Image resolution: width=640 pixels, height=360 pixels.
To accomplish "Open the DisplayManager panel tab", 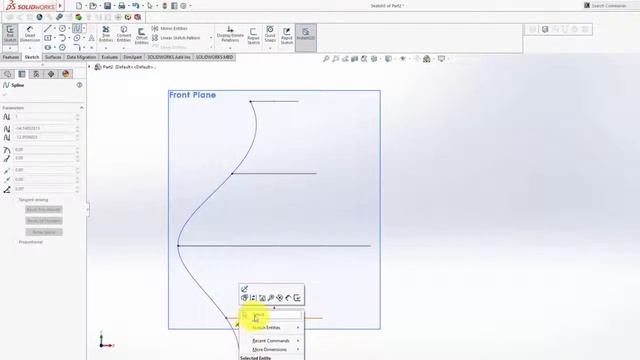I will [65, 74].
